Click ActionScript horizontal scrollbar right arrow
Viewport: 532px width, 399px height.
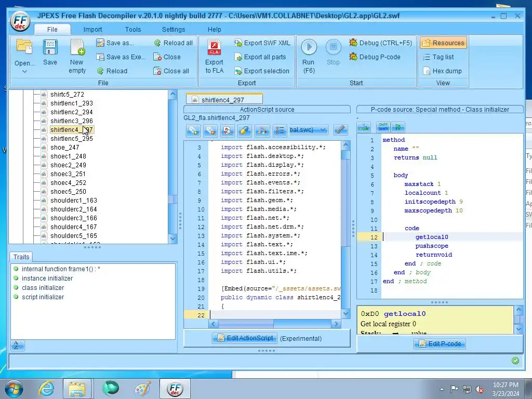click(x=336, y=324)
